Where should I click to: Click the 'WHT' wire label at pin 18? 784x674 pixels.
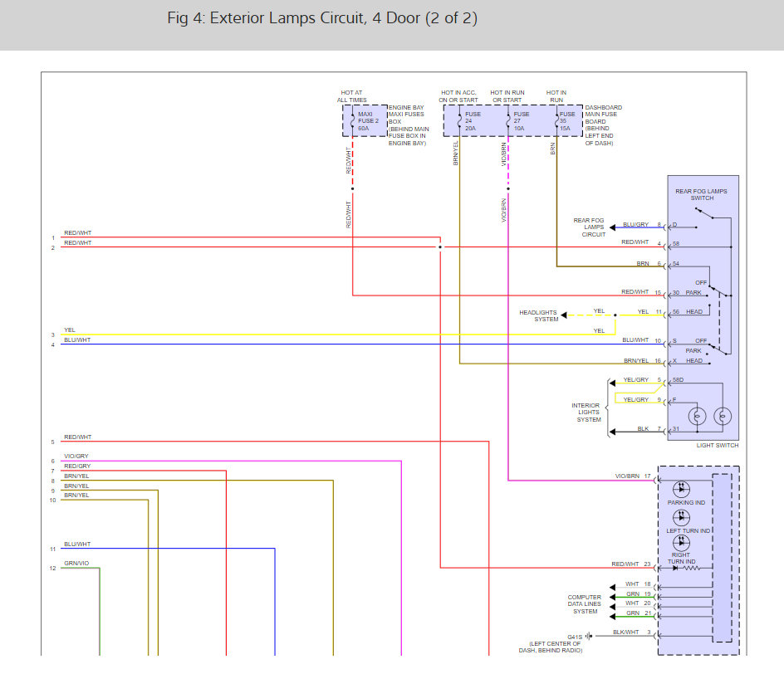coord(632,584)
